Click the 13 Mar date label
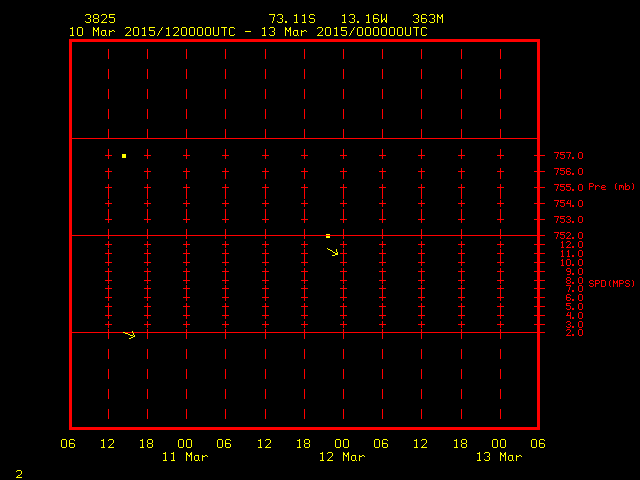640x480 pixels. [497, 457]
